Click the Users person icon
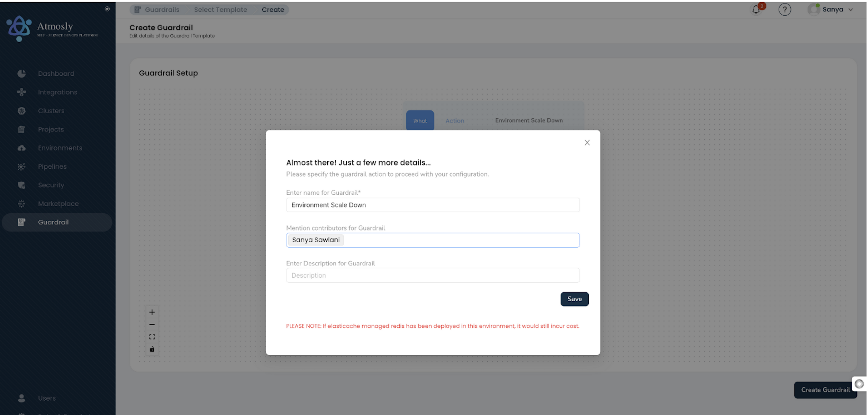This screenshot has width=868, height=415. point(21,398)
